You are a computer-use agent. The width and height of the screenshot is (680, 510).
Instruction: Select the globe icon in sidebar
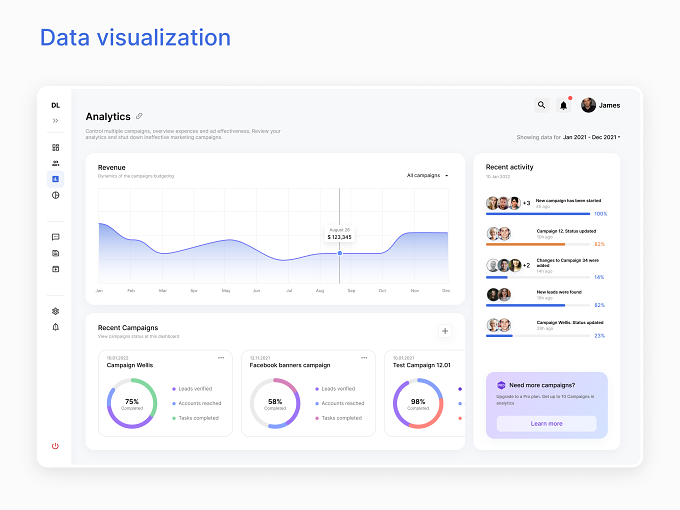click(x=56, y=195)
